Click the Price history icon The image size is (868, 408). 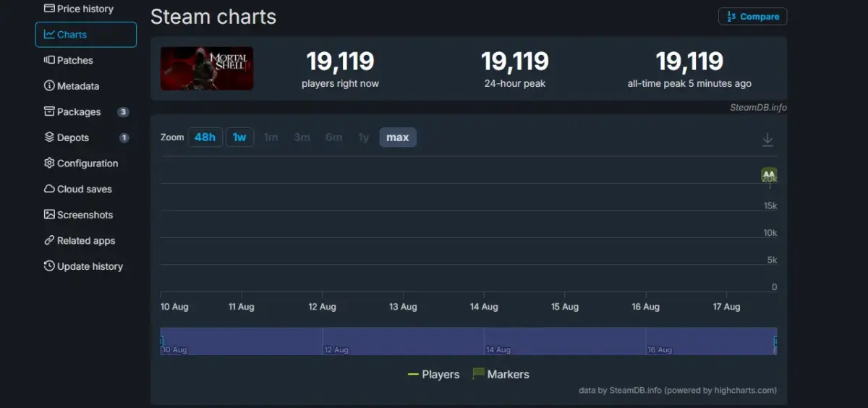(x=49, y=9)
